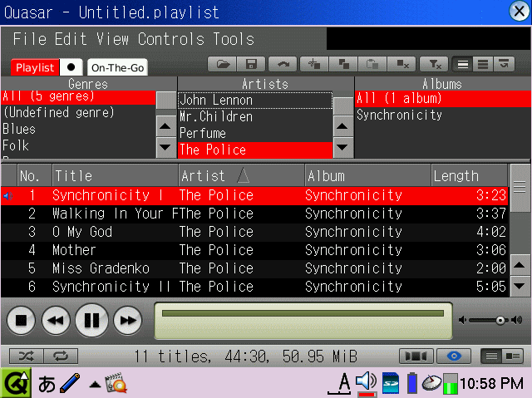This screenshot has width=532, height=398.
Task: Click the taskbar volume speaker icon
Action: click(x=366, y=382)
